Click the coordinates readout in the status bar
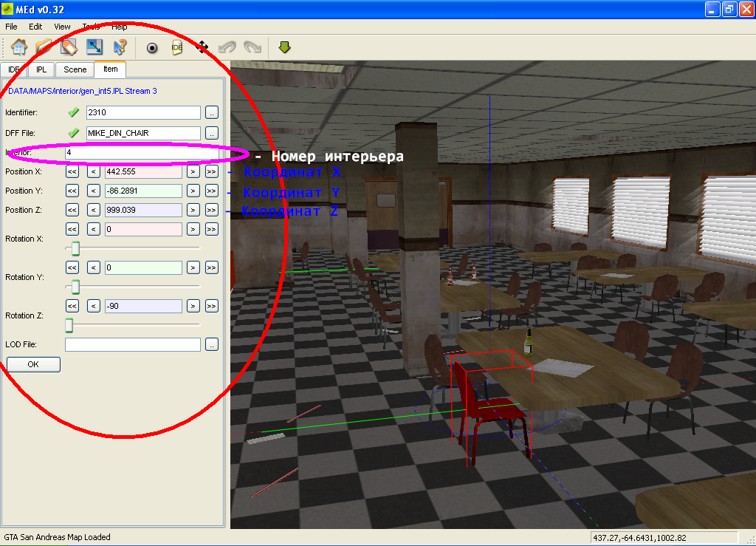756x546 pixels. [664, 538]
